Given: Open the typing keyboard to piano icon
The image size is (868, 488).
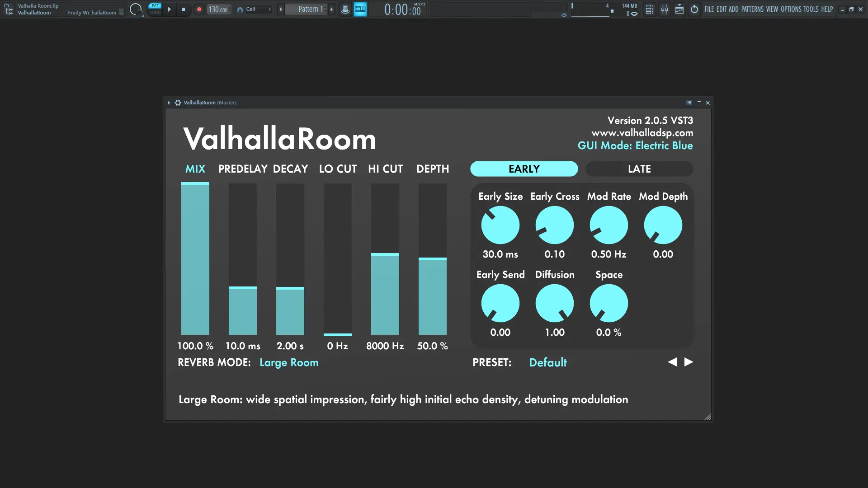Looking at the screenshot, I should (x=360, y=9).
